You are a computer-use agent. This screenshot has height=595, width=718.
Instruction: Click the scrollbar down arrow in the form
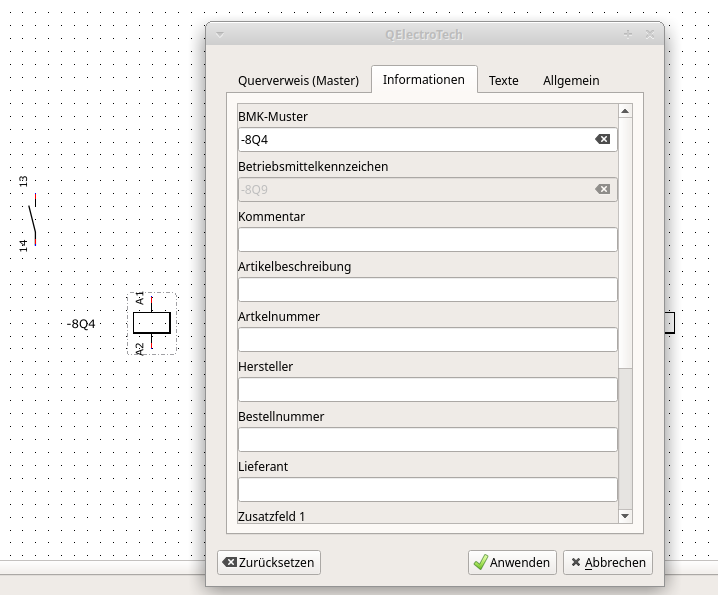pyautogui.click(x=625, y=515)
